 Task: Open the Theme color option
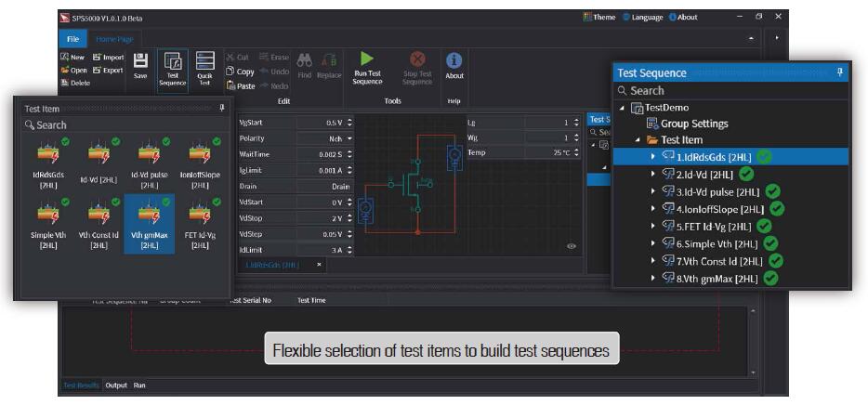(x=599, y=17)
